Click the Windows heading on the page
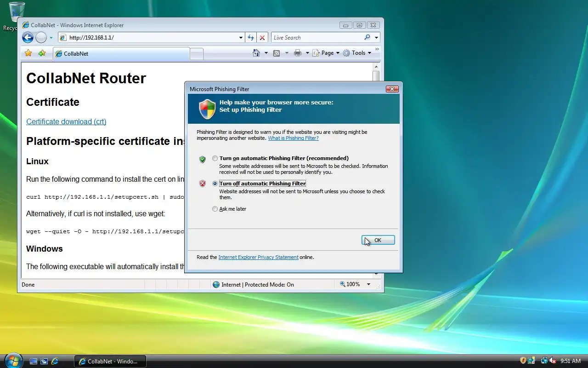 [x=45, y=249]
